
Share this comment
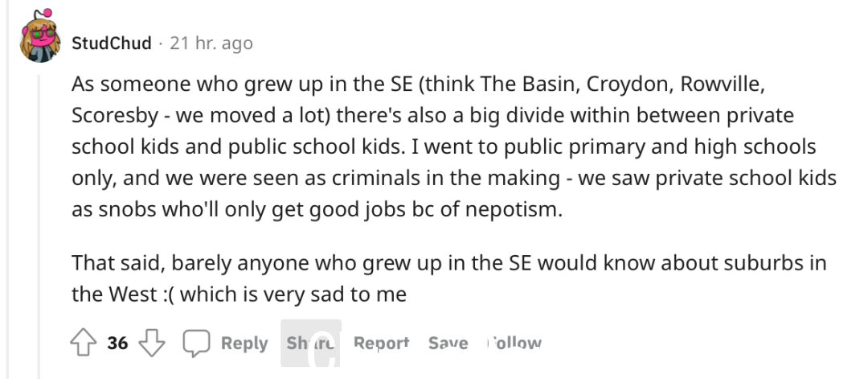(x=310, y=344)
